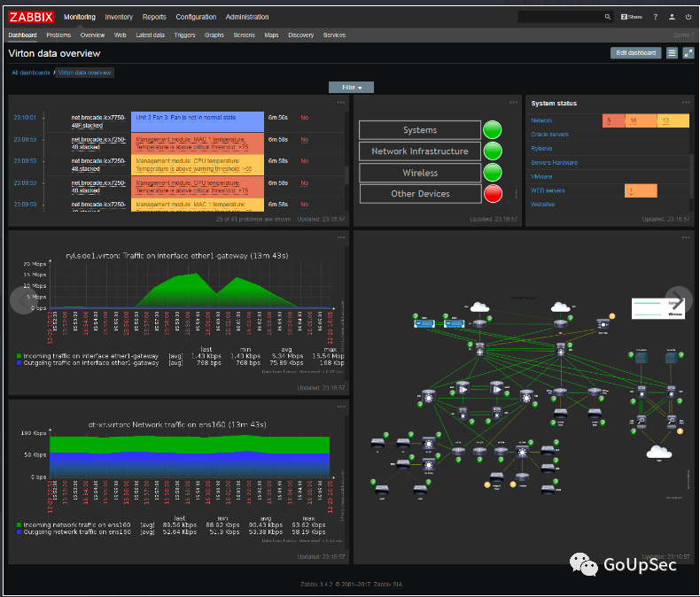Switch to the Screens tab
This screenshot has width=700, height=597.
point(244,35)
